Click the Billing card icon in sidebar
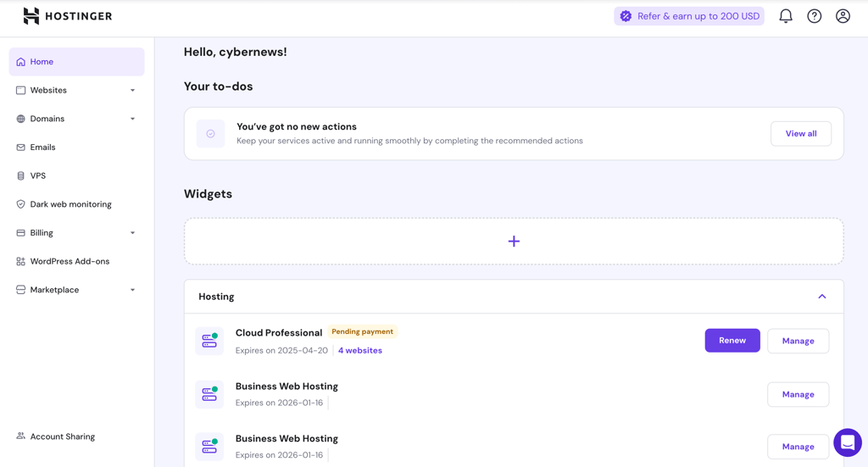The height and width of the screenshot is (467, 868). click(x=20, y=233)
